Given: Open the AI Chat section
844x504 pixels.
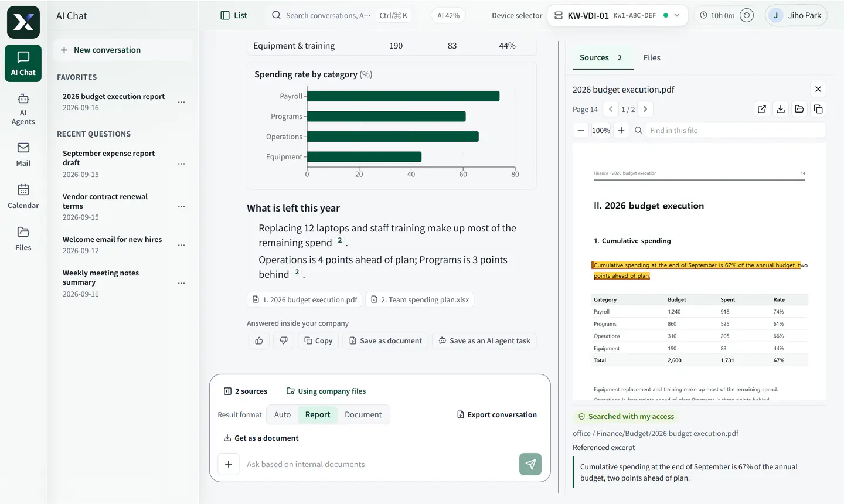Looking at the screenshot, I should click(x=23, y=63).
